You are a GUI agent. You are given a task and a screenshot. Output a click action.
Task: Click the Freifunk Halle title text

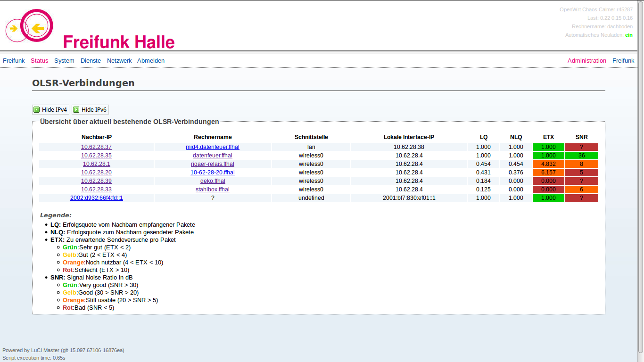coord(119,42)
